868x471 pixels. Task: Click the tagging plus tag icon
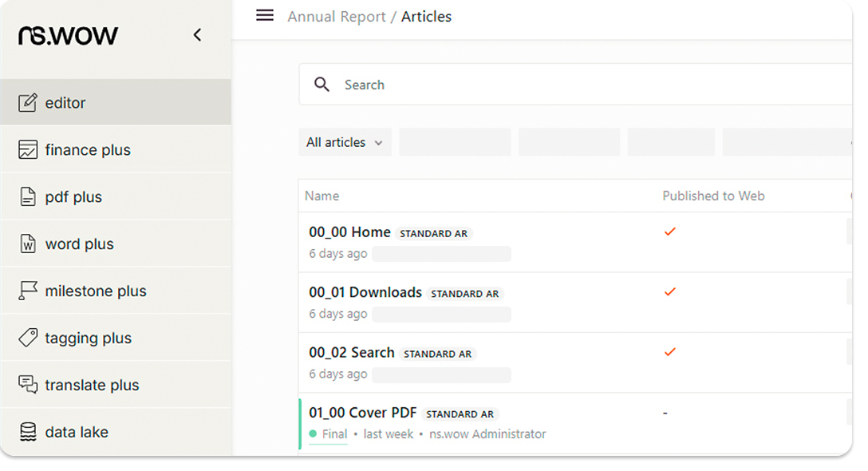[x=28, y=338]
